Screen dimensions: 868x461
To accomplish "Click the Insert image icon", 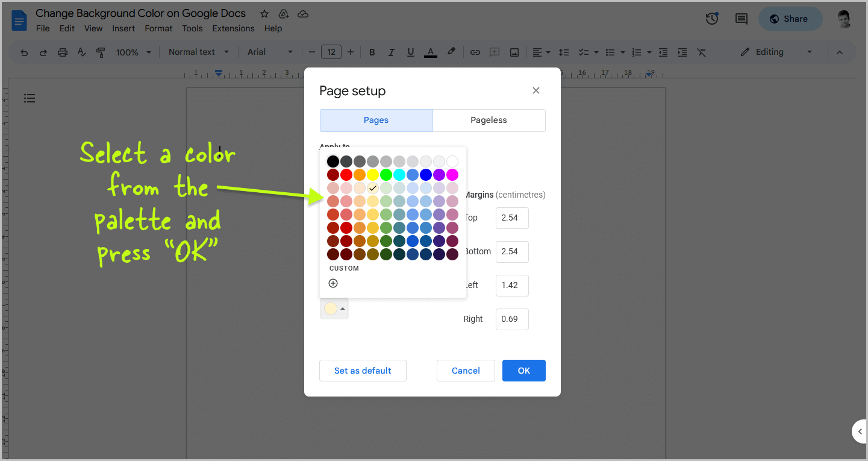I will click(514, 52).
